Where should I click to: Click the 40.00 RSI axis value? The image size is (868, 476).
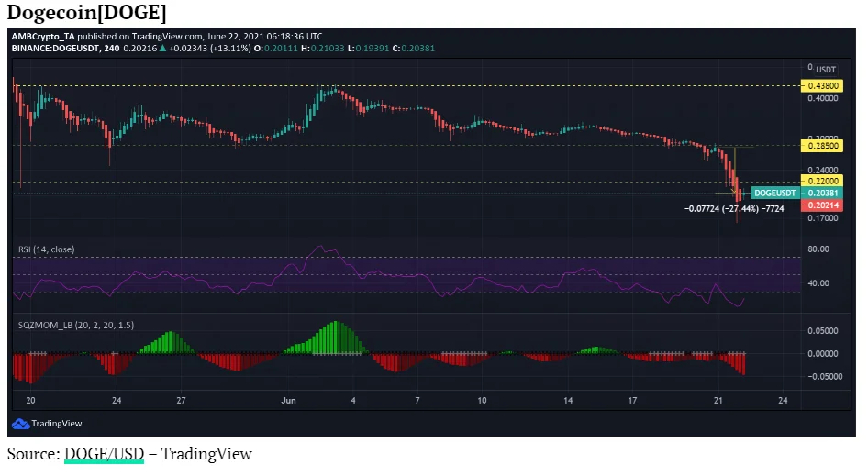click(x=818, y=283)
